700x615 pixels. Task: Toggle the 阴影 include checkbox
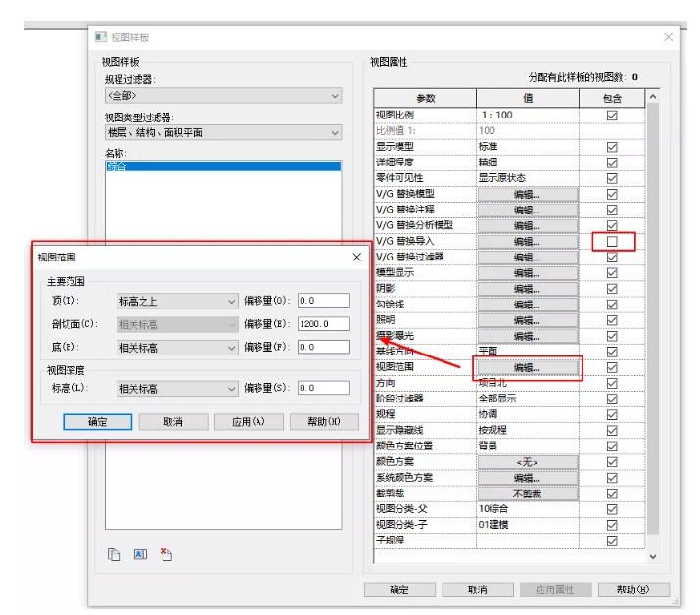click(612, 289)
